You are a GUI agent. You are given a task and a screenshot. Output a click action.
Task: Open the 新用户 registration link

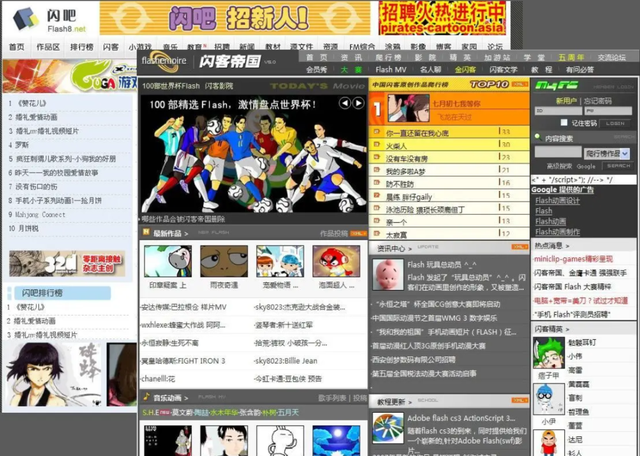tap(567, 101)
